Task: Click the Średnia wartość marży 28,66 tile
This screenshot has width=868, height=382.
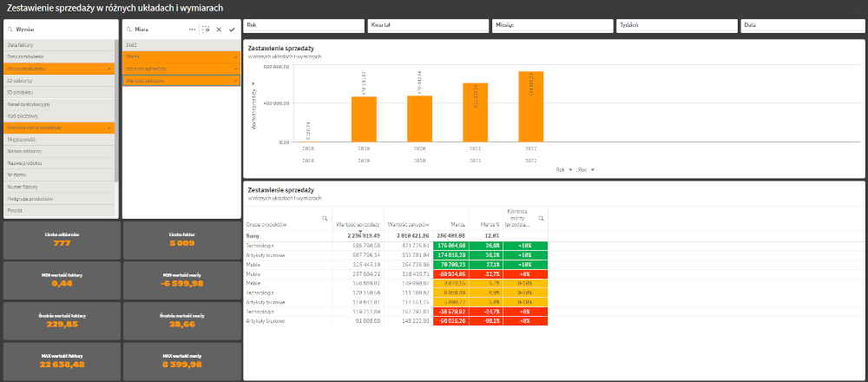Action: point(182,321)
